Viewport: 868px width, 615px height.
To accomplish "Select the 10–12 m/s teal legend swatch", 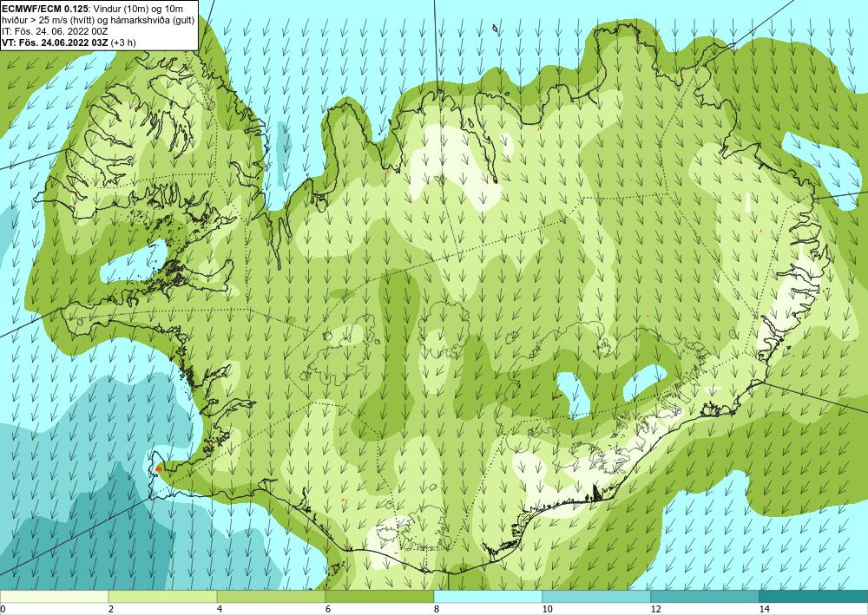I will 597,596.
